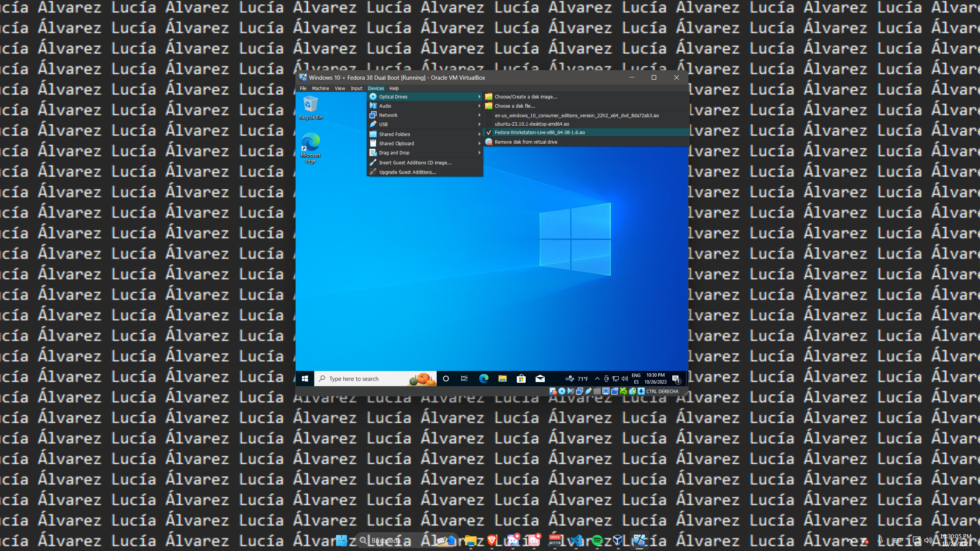980x551 pixels.
Task: Click the optical drive status bar icon
Action: point(562,391)
